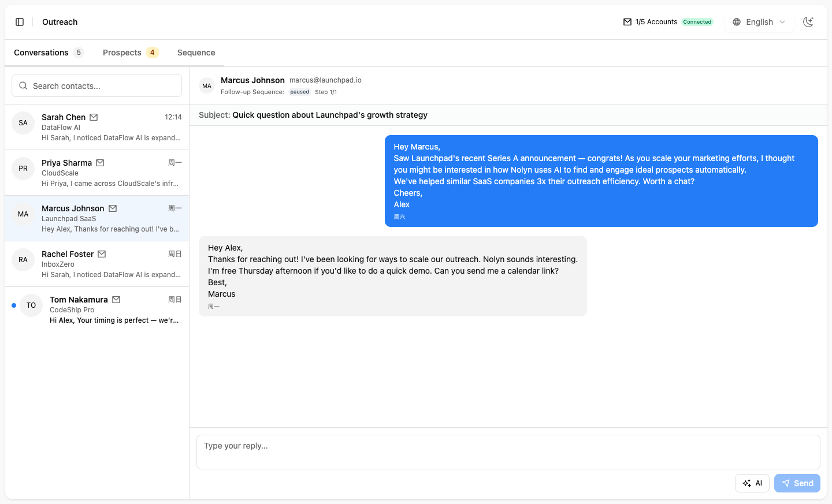Click envelope icon beside Tom Nakamura

pos(116,300)
